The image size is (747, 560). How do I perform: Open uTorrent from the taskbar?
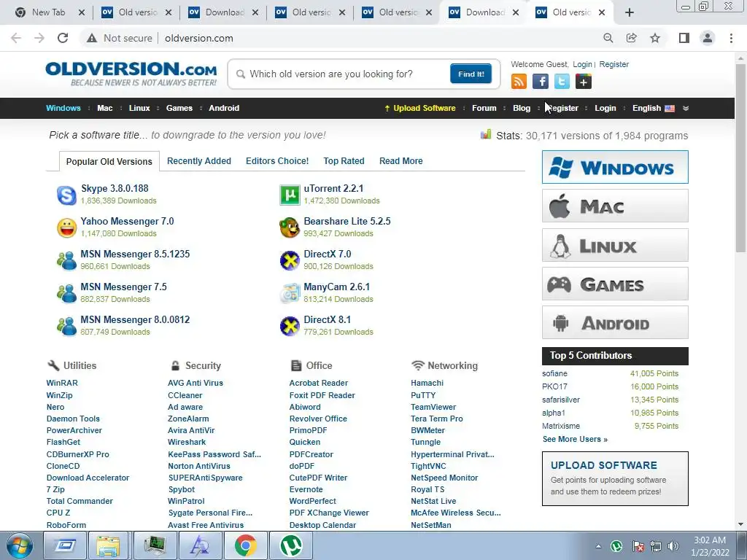tap(290, 545)
